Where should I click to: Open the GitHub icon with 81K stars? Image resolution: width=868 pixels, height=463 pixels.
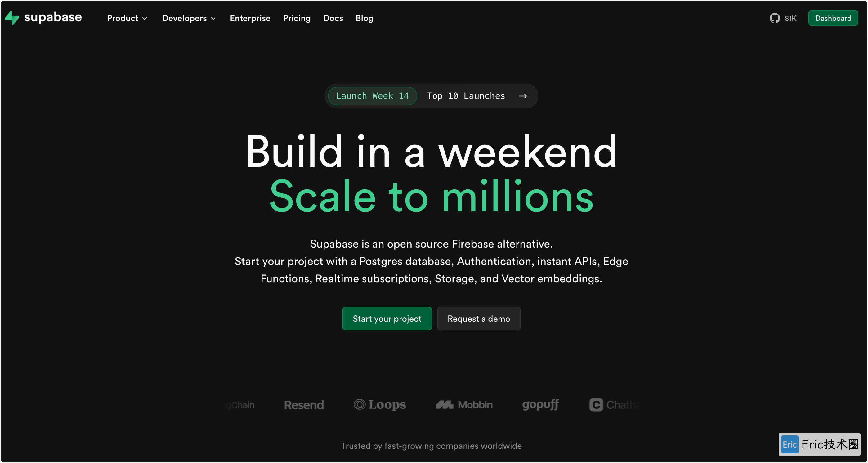point(775,18)
